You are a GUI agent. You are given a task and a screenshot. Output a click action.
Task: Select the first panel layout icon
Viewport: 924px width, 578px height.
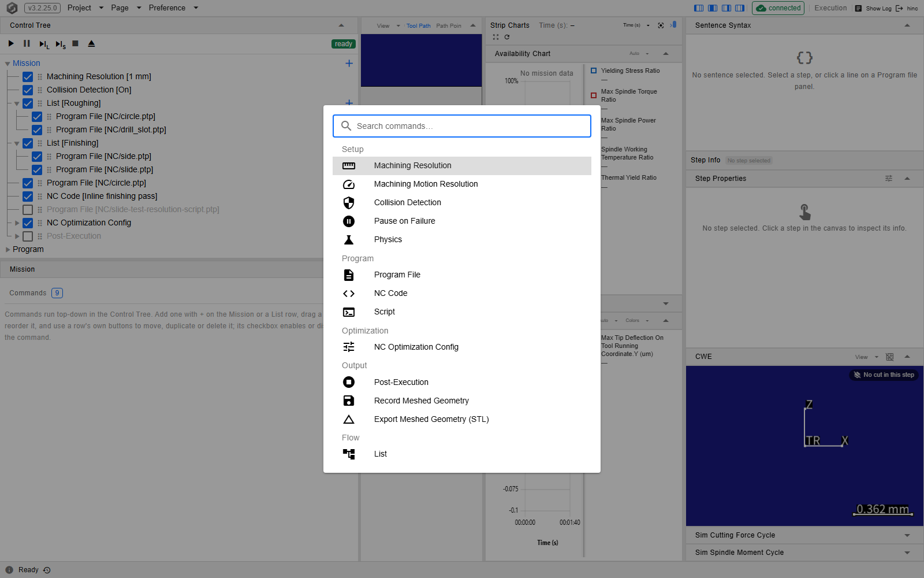coord(699,8)
